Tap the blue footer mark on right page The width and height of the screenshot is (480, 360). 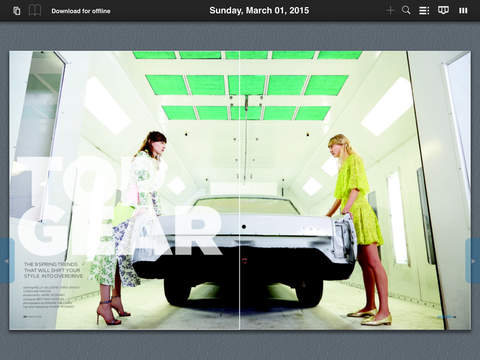point(446,317)
